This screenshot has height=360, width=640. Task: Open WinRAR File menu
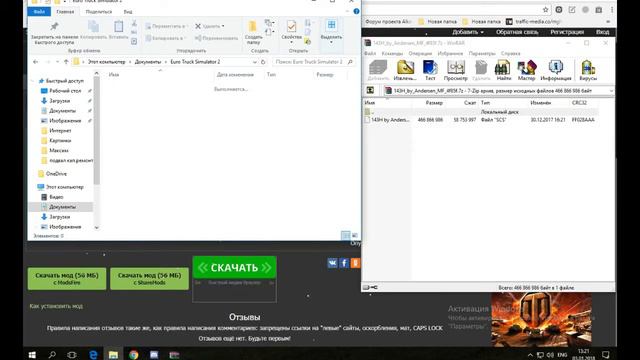(x=370, y=53)
